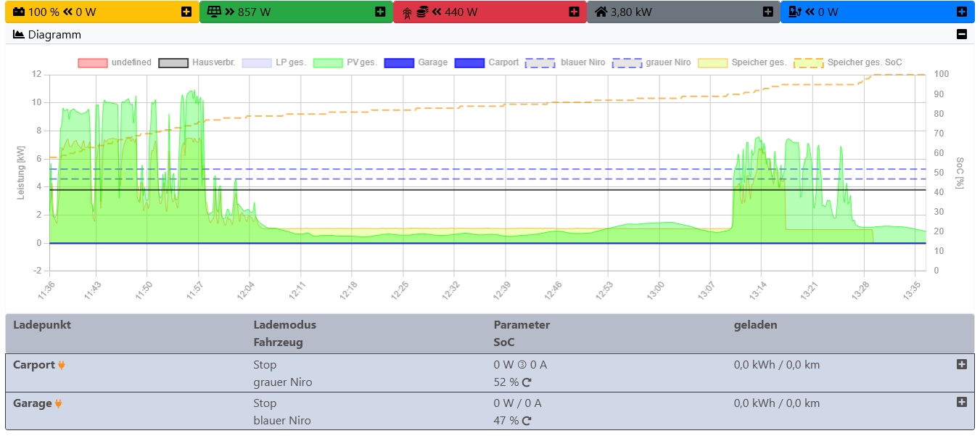Click the green PV ges. legend swatch
Image resolution: width=980 pixels, height=436 pixels.
click(x=327, y=62)
